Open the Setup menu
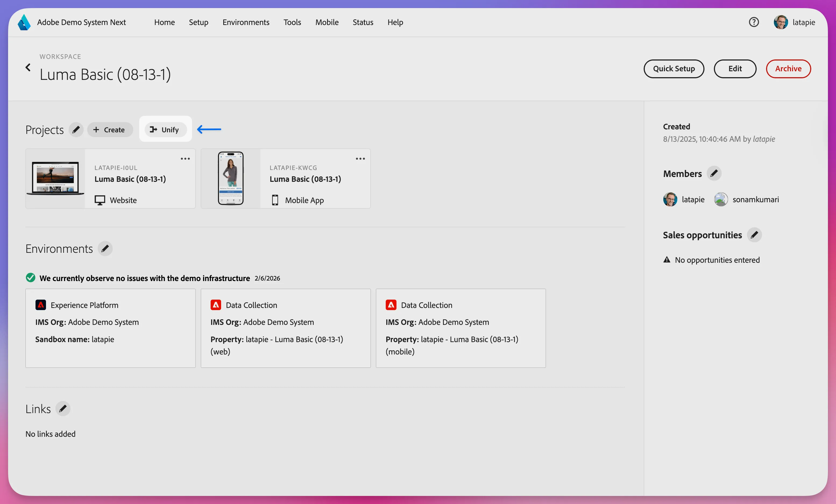836x504 pixels. [x=199, y=22]
